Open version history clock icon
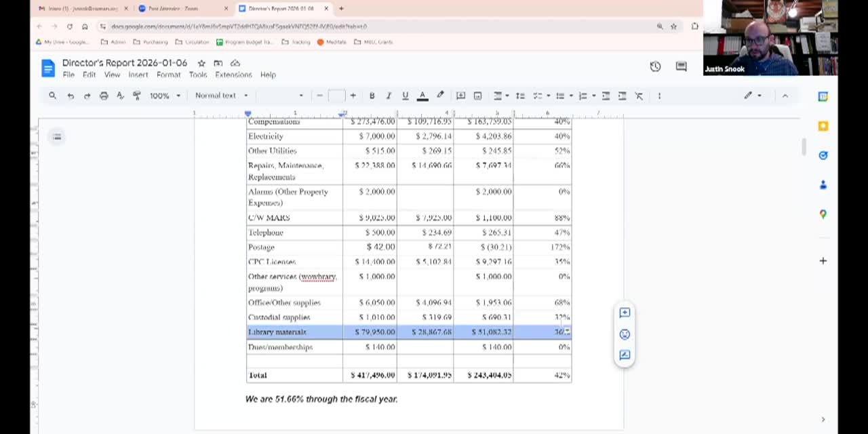This screenshot has width=868, height=434. [x=655, y=66]
